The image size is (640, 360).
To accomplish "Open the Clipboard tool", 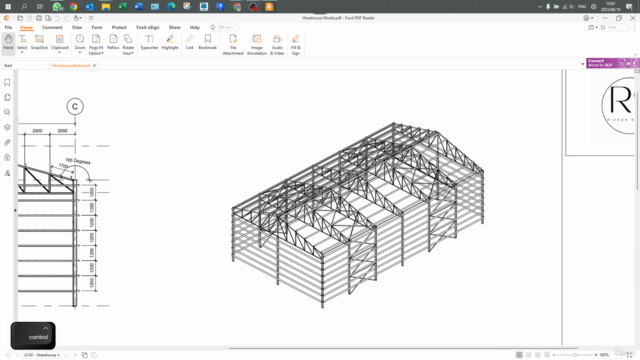I will click(60, 42).
